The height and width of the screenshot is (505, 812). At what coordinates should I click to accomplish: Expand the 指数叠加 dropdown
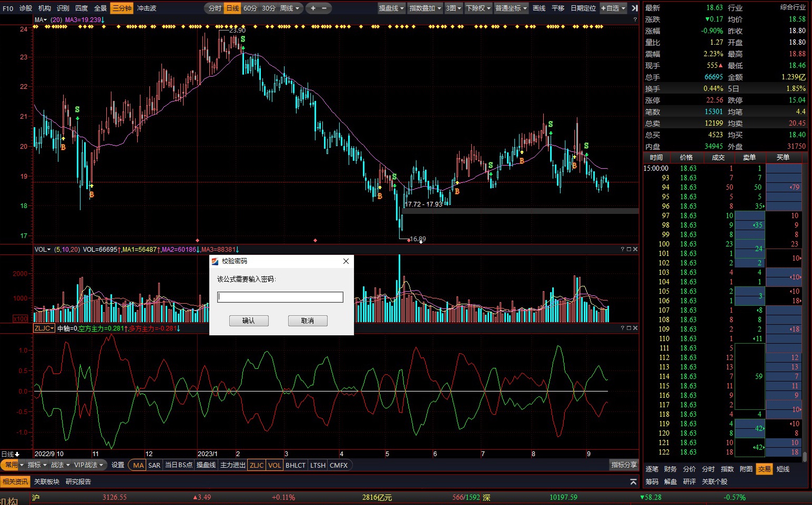point(425,8)
